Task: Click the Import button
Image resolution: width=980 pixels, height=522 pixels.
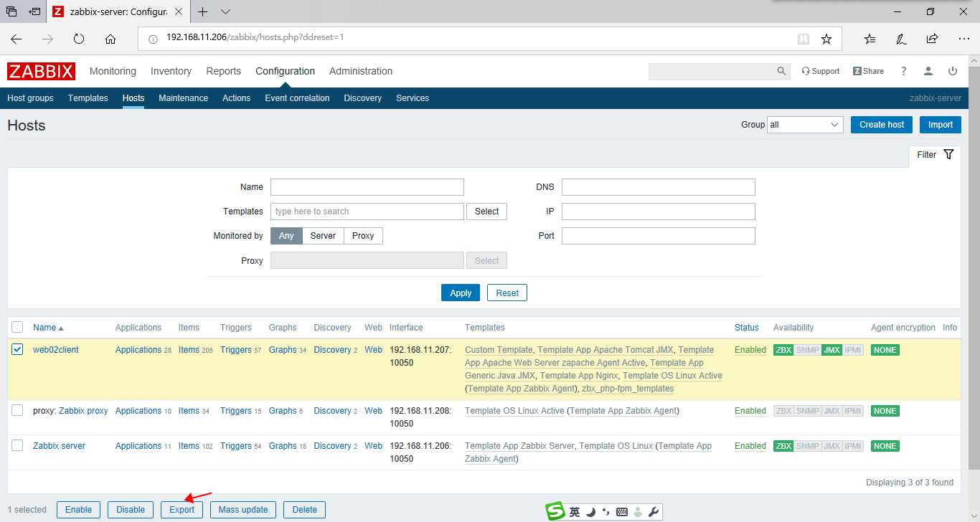Action: tap(941, 125)
